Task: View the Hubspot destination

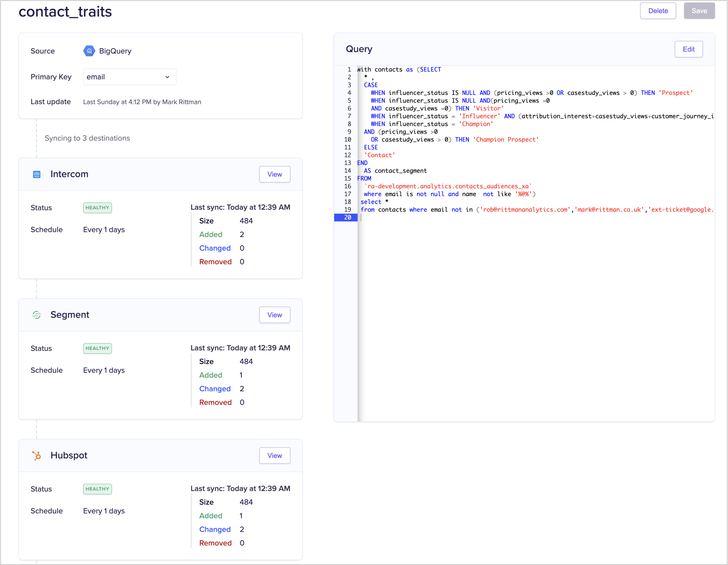Action: (274, 455)
